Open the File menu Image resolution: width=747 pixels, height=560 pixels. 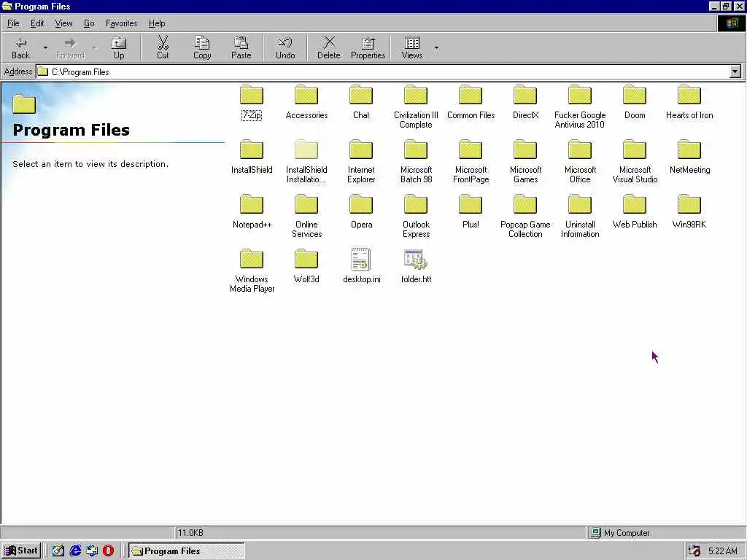[x=13, y=23]
